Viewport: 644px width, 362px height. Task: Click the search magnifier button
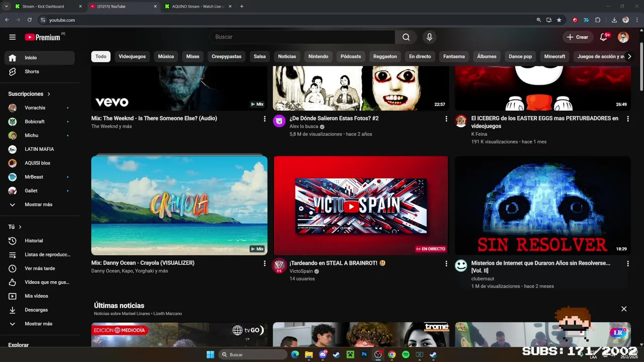click(406, 37)
